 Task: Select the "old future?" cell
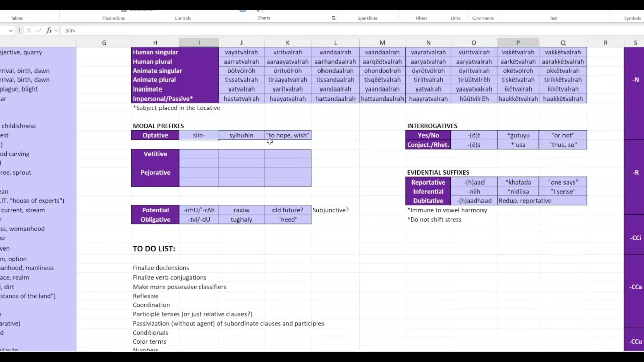tap(287, 210)
